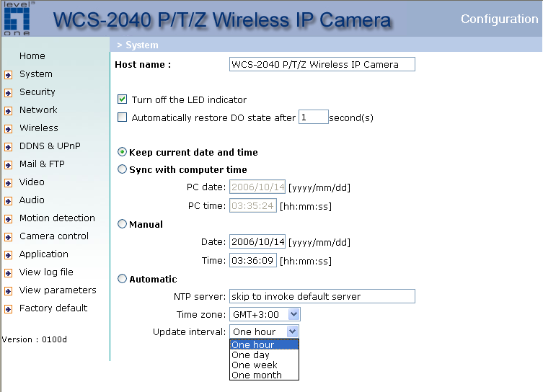Screen dimensions: 543x392
Task: Choose the Automatic time radio button
Action: [x=122, y=279]
